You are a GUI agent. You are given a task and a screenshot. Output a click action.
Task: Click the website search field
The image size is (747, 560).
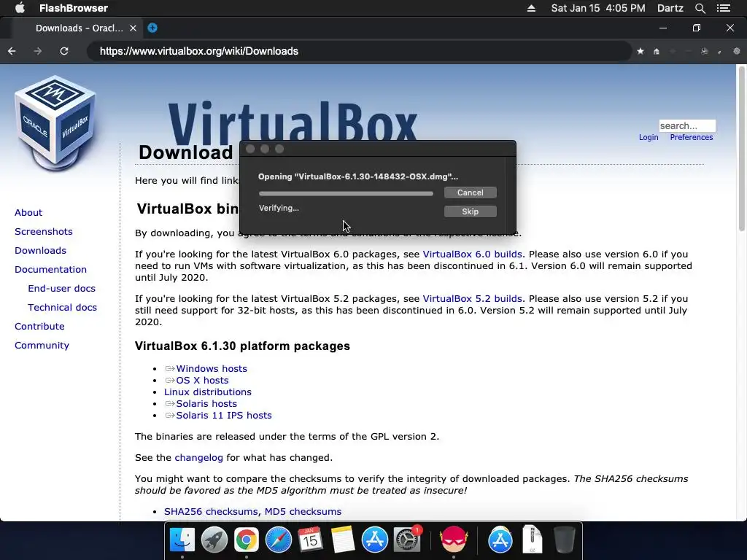coord(687,125)
